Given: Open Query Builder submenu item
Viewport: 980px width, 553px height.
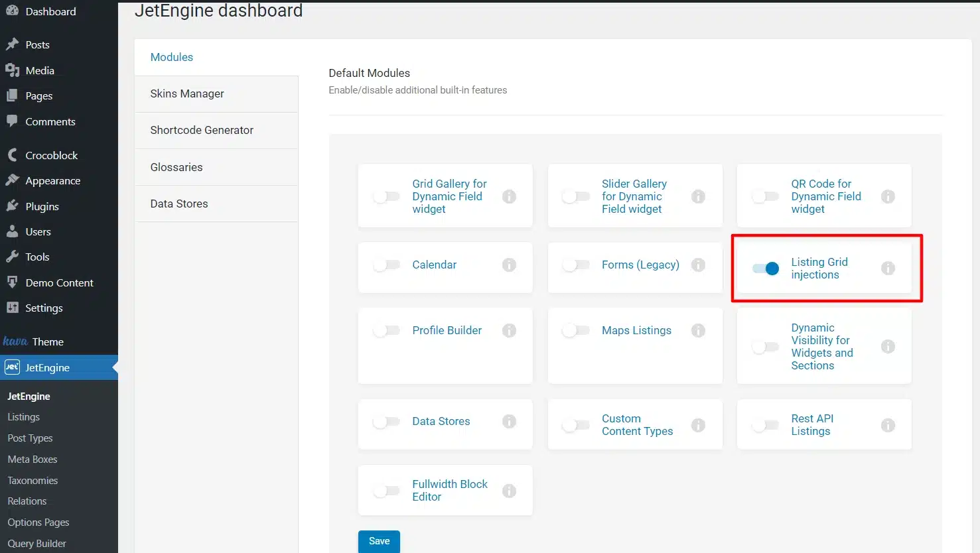Looking at the screenshot, I should pyautogui.click(x=36, y=544).
